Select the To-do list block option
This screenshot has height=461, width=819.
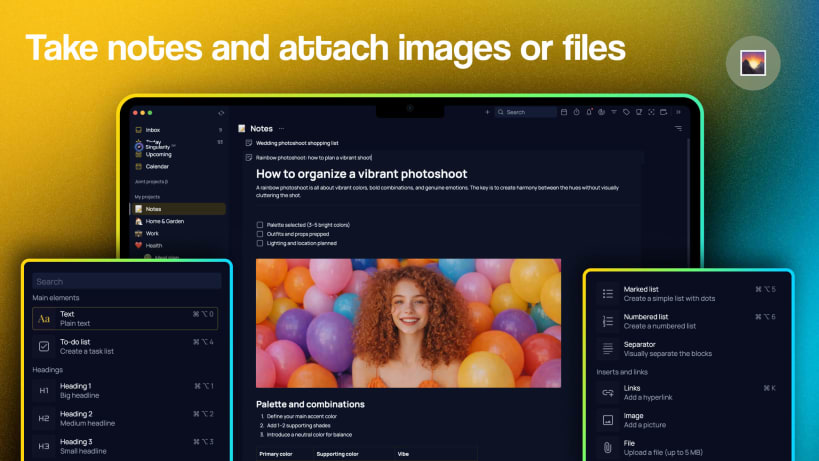[x=125, y=346]
